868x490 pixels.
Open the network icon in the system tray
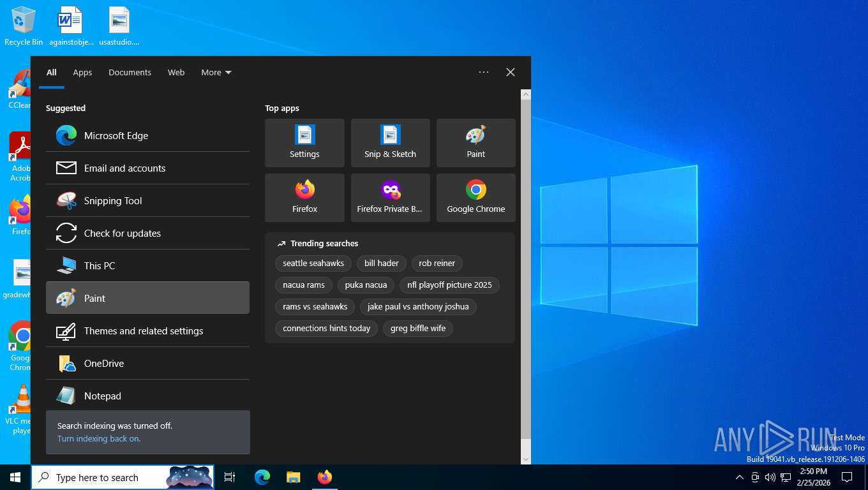coord(786,477)
